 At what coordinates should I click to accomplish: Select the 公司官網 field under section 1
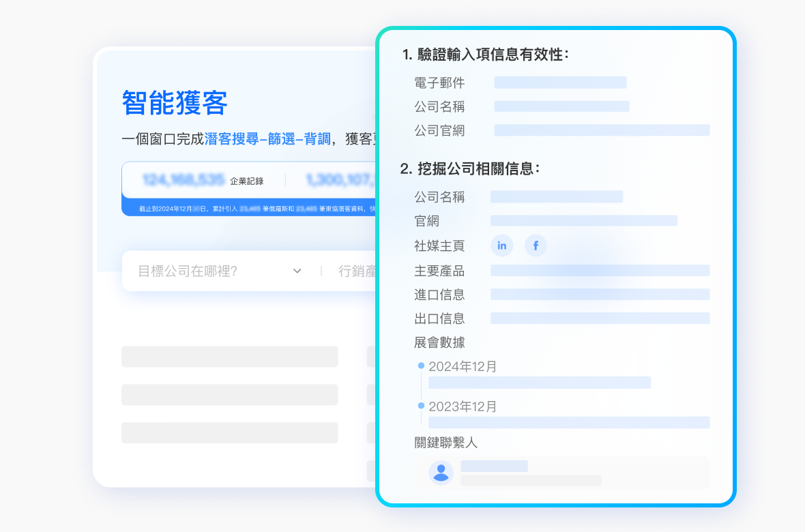tap(602, 130)
